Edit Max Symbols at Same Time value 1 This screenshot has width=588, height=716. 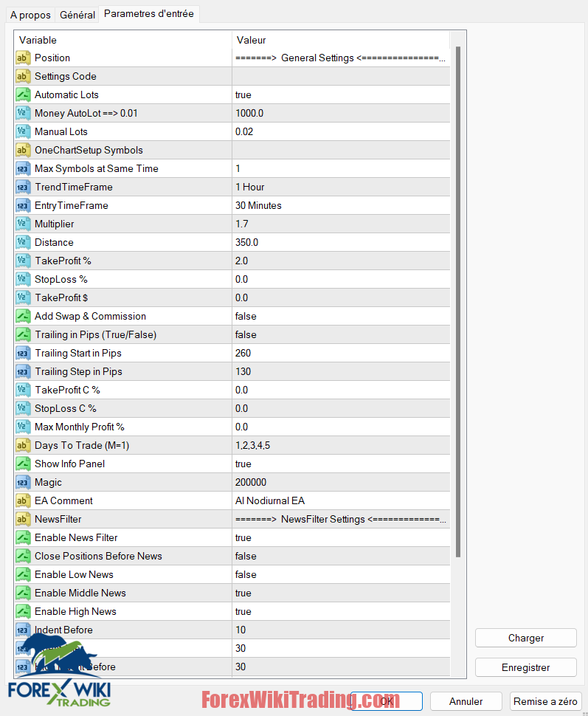point(341,168)
